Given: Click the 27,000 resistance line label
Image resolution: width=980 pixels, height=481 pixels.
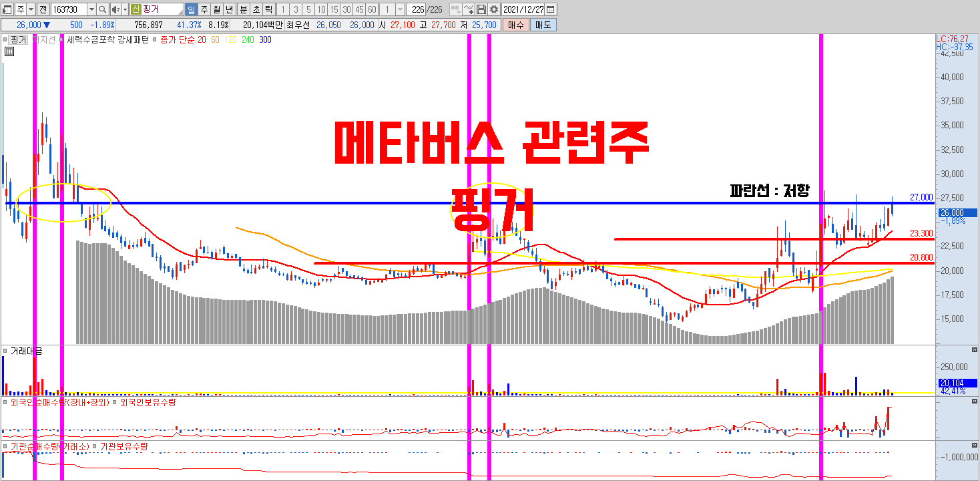Looking at the screenshot, I should [921, 197].
